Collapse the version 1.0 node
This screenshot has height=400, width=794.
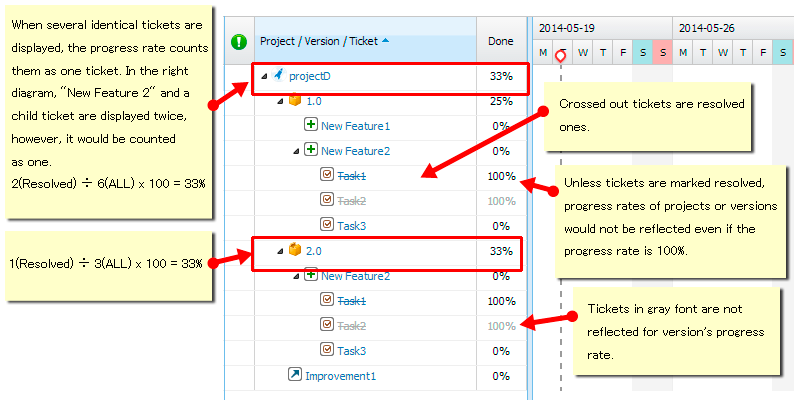pos(280,101)
